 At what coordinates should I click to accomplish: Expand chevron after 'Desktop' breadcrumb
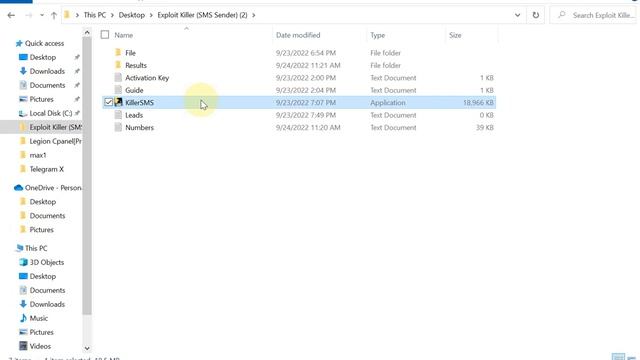(x=151, y=15)
